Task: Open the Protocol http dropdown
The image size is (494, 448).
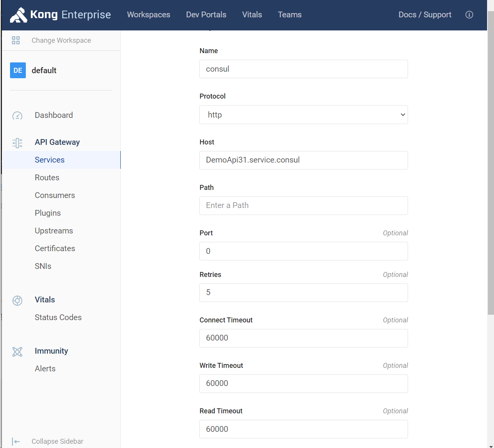Action: tap(303, 115)
